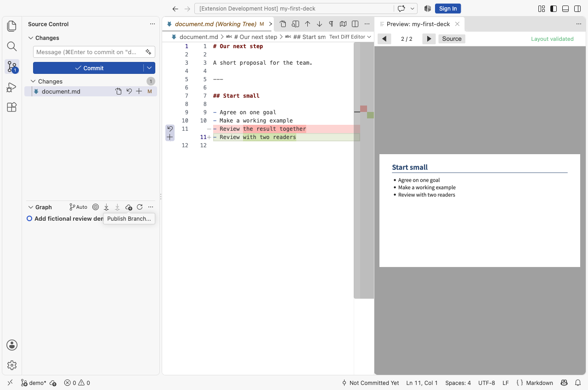The height and width of the screenshot is (390, 588).
Task: Open the Manage gear menu
Action: click(12, 365)
